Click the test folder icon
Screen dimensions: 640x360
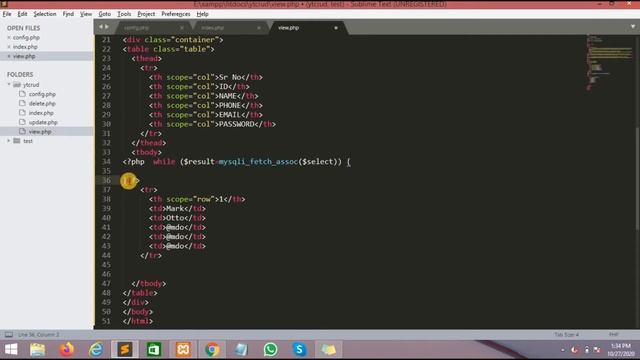tap(17, 141)
